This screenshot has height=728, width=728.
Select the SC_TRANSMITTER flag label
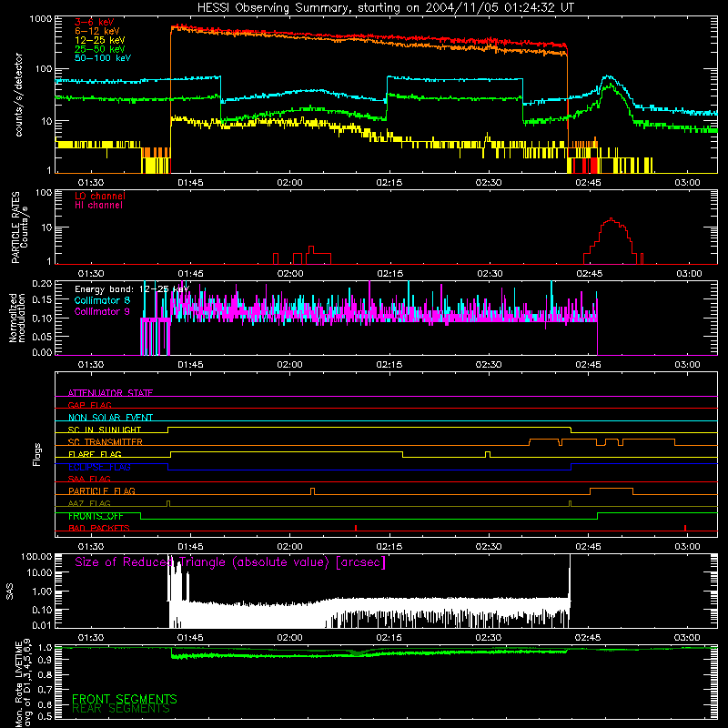pyautogui.click(x=106, y=441)
